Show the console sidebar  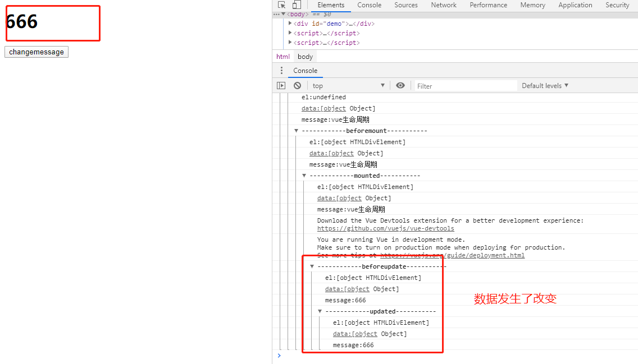click(281, 86)
